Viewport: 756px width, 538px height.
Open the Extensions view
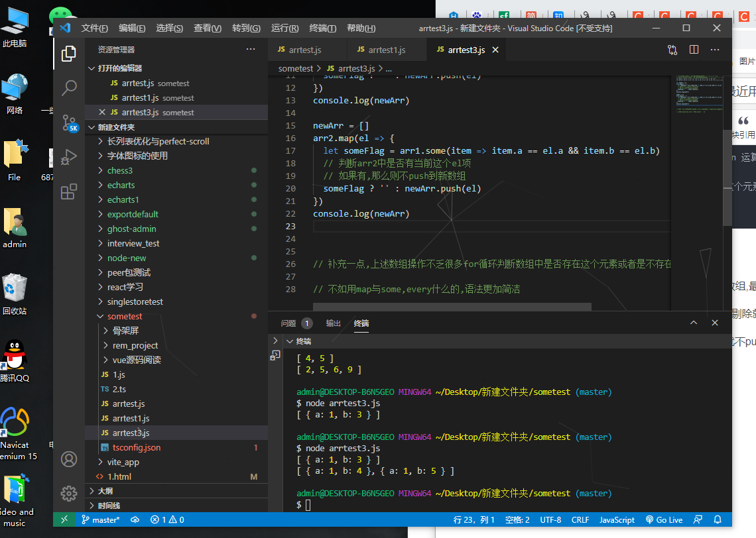(x=69, y=191)
